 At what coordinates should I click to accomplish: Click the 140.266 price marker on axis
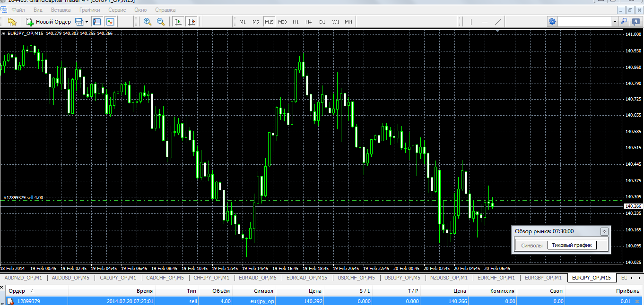633,206
